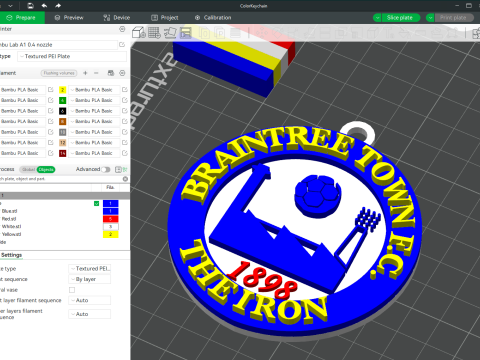Switch to the Prepare tab

(22, 18)
